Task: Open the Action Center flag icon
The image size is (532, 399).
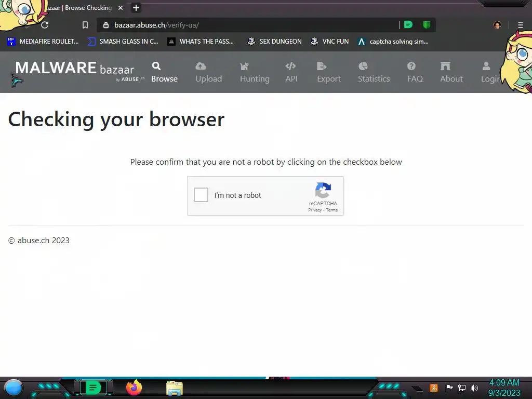Action: tap(449, 388)
